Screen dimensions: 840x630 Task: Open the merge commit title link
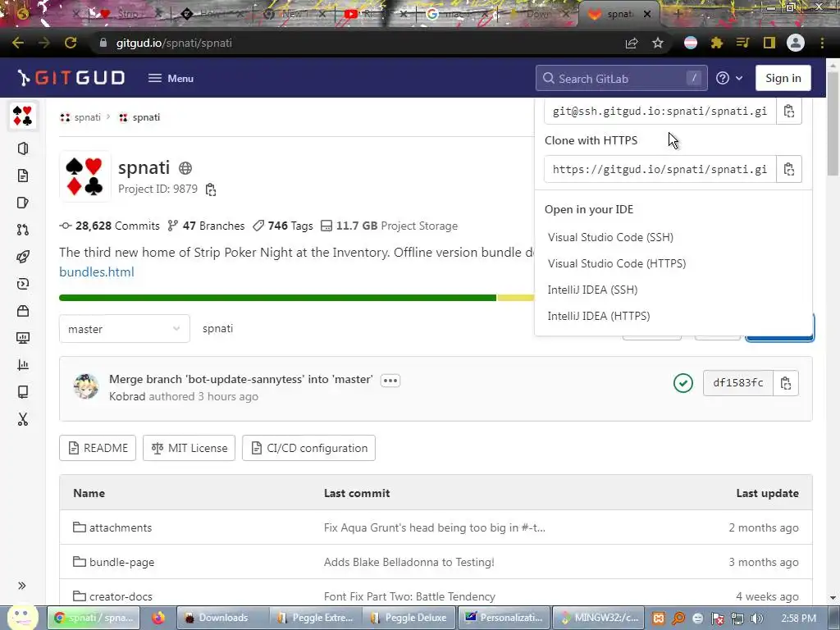tap(240, 379)
